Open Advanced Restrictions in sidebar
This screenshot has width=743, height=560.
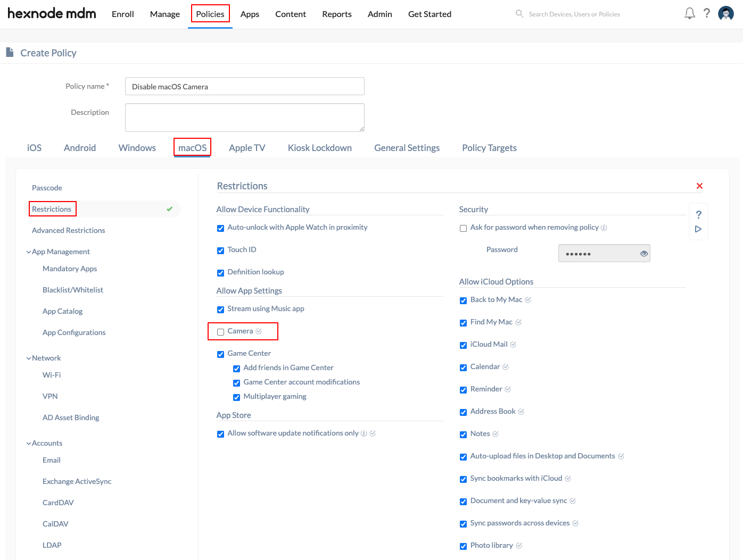tap(69, 230)
